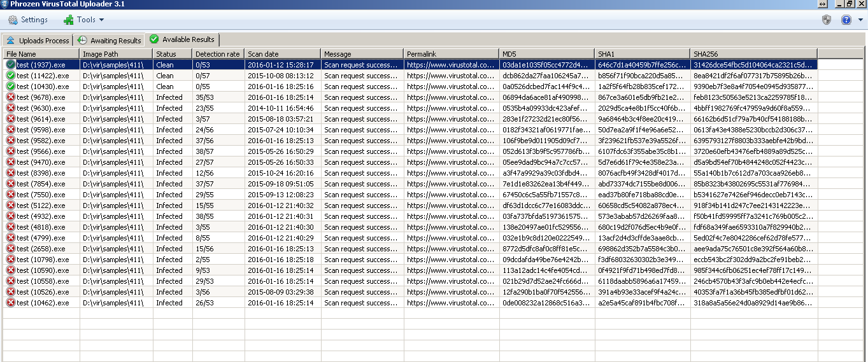Click permalink cell of test (5122).exe row
Screen dimensions: 868x362
click(450, 205)
